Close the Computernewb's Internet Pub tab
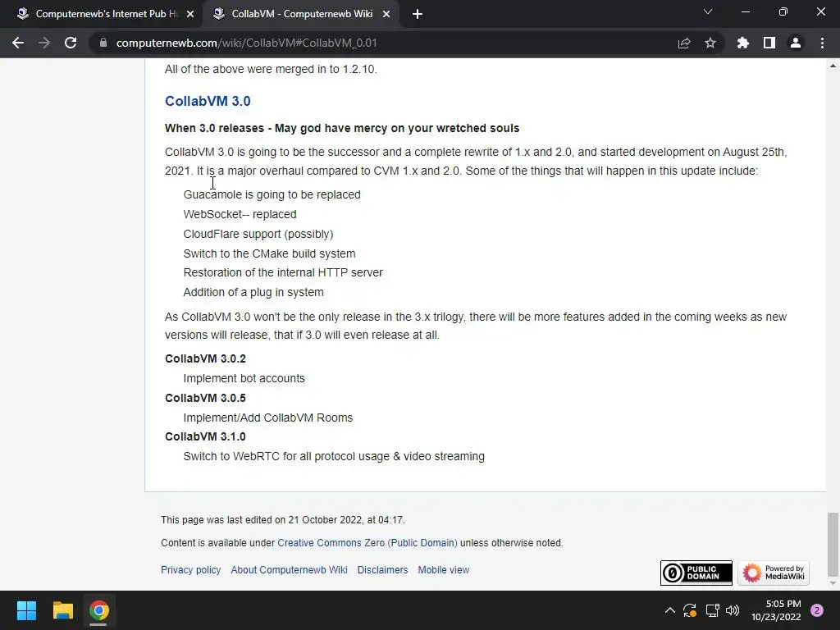This screenshot has width=840, height=630. (190, 15)
